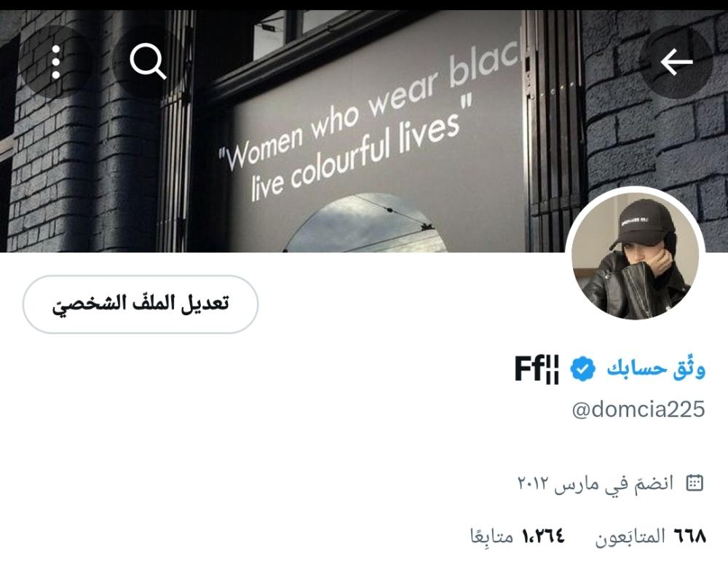
Task: Tap the magnifier search icon
Action: (148, 62)
